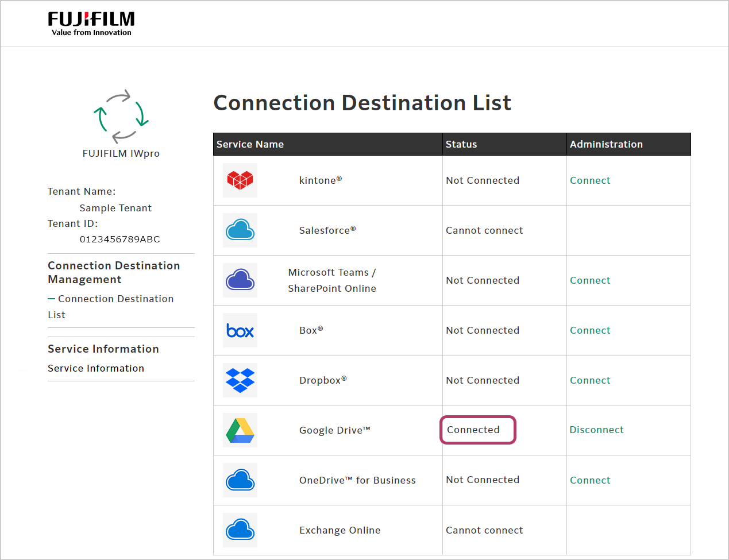Click the Microsoft Teams / SharePoint cloud icon
This screenshot has height=560, width=729.
(x=240, y=280)
